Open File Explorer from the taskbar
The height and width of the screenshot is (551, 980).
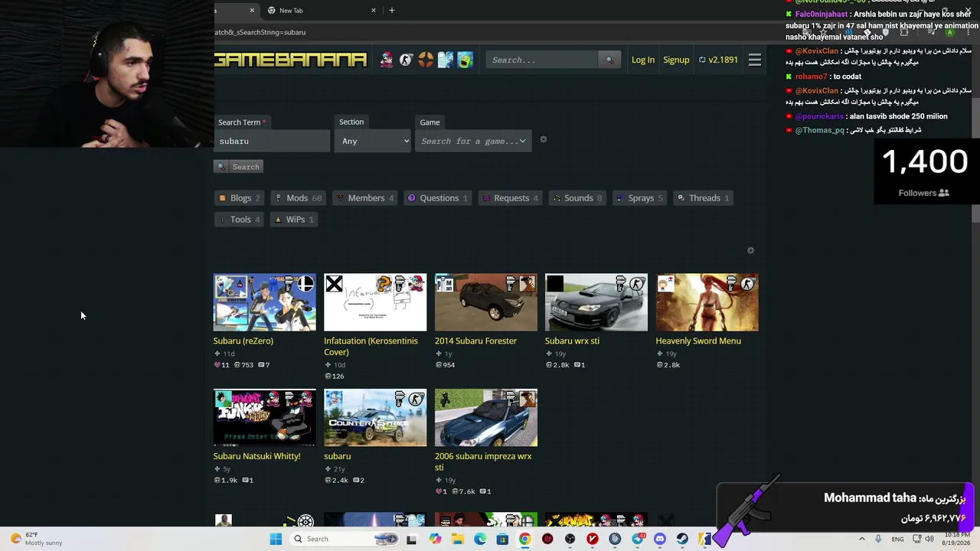pyautogui.click(x=458, y=539)
